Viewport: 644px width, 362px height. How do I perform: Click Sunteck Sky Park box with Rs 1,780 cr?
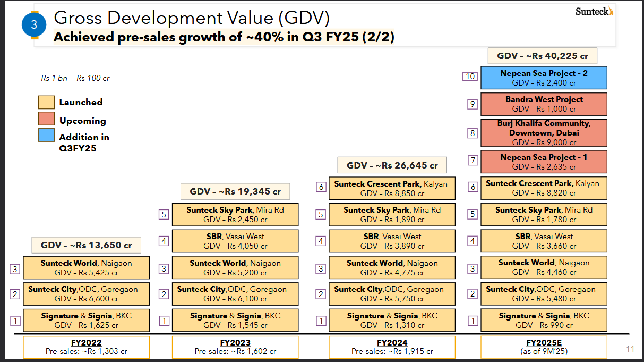point(544,214)
